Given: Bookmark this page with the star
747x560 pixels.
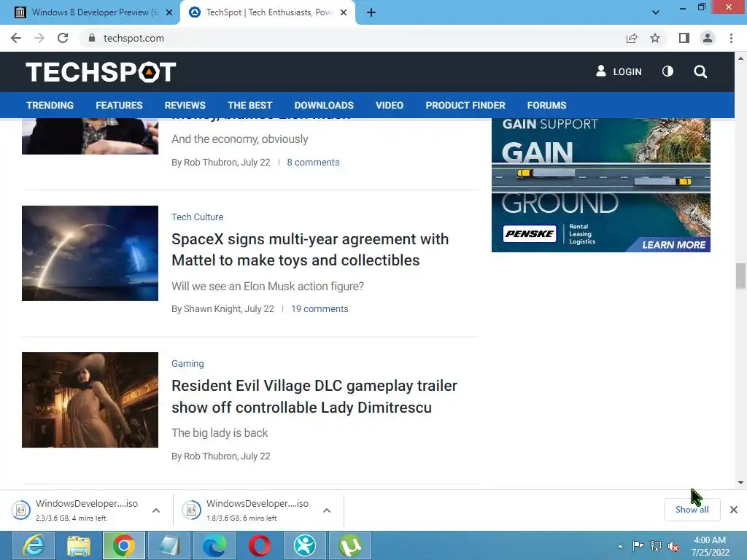Looking at the screenshot, I should pos(655,38).
